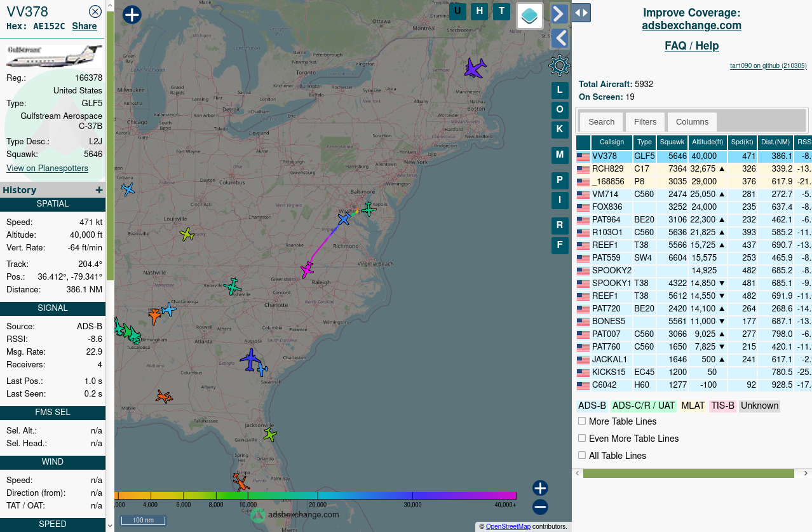Toggle the U map button

point(457,11)
